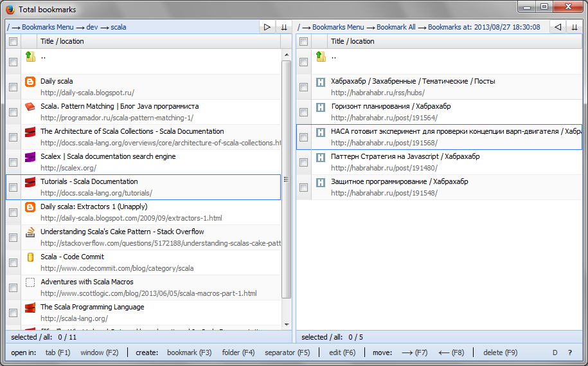Screen dimensions: 588x366
Task: Click the icon for The Scala Programming Language
Action: point(30,307)
